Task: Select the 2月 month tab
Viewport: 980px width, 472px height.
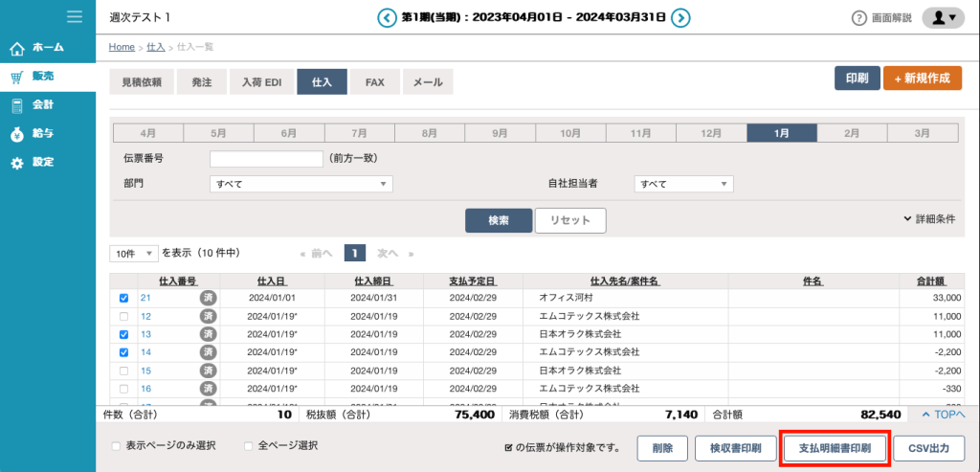Action: pyautogui.click(x=852, y=133)
